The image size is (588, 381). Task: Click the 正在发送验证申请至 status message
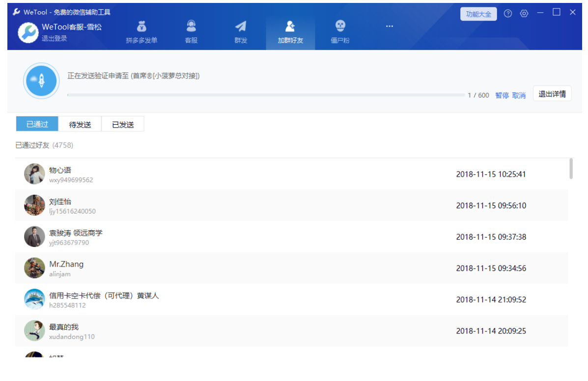click(134, 76)
